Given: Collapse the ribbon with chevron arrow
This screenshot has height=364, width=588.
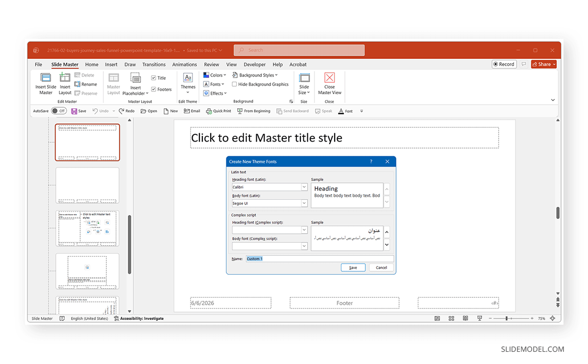Looking at the screenshot, I should pyautogui.click(x=553, y=100).
